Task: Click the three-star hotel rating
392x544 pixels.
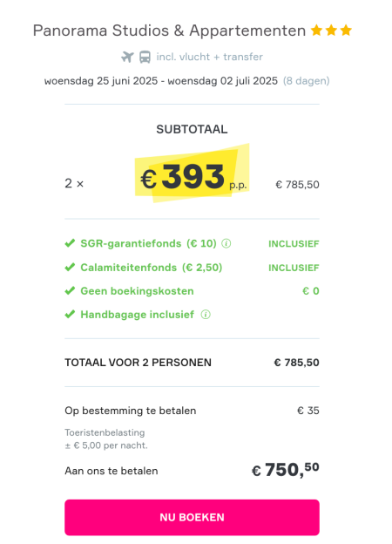Action: [331, 31]
